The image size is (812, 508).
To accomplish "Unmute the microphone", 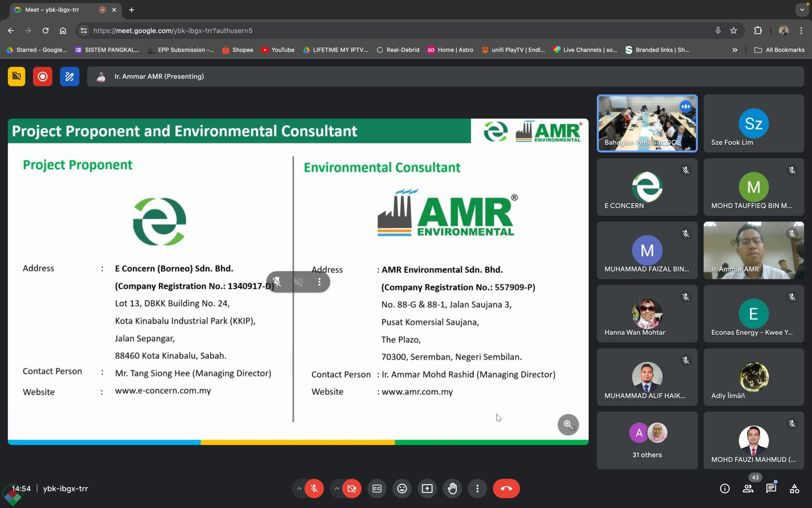I will [x=314, y=489].
